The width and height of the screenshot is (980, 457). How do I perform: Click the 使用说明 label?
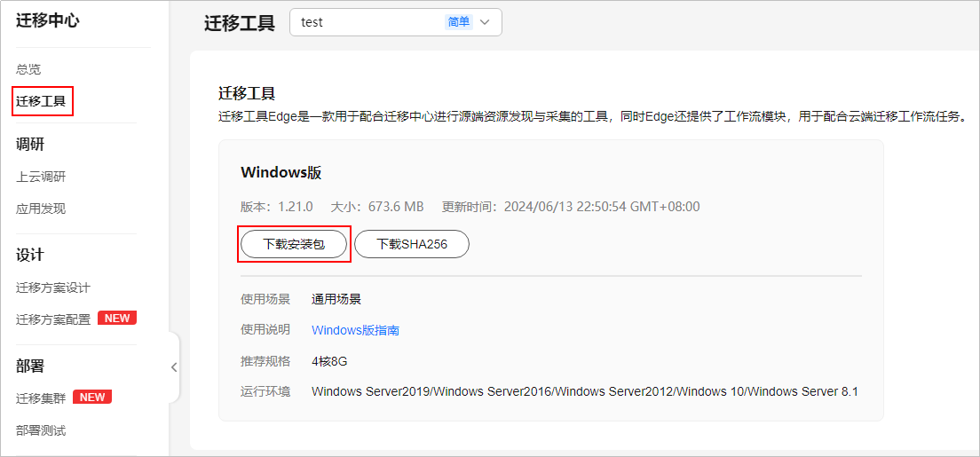tap(265, 330)
